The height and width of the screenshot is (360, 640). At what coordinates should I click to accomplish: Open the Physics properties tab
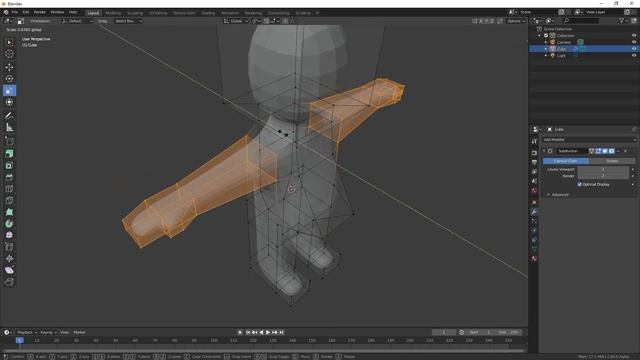point(534,231)
